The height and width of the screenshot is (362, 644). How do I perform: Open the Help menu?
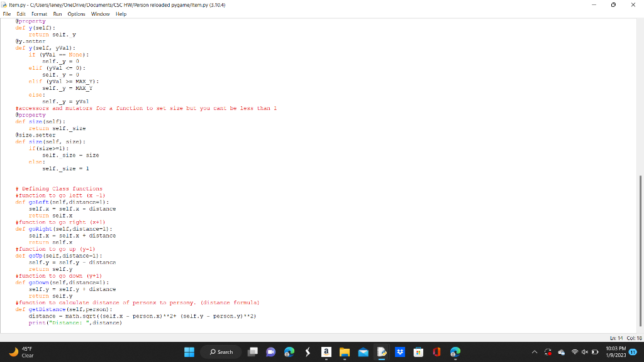pos(121,14)
